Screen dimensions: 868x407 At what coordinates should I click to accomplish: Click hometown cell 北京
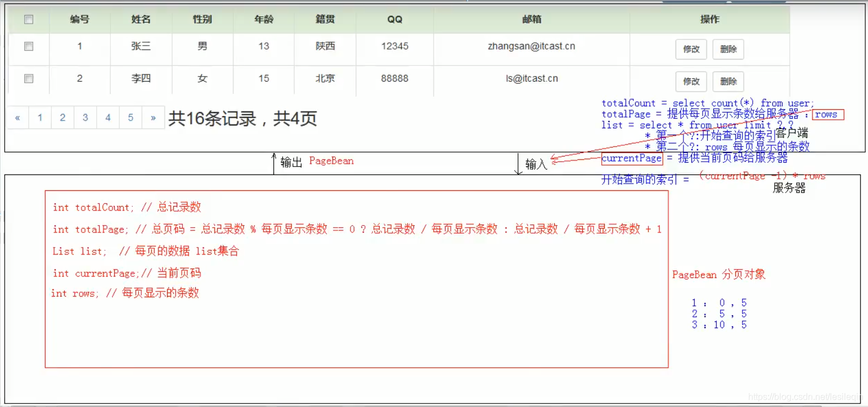tap(325, 79)
